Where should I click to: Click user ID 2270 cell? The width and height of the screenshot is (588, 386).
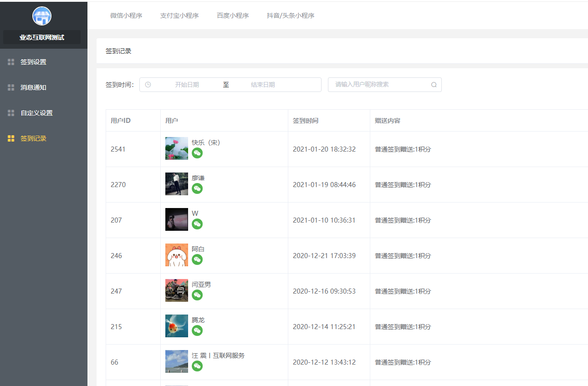(x=118, y=184)
